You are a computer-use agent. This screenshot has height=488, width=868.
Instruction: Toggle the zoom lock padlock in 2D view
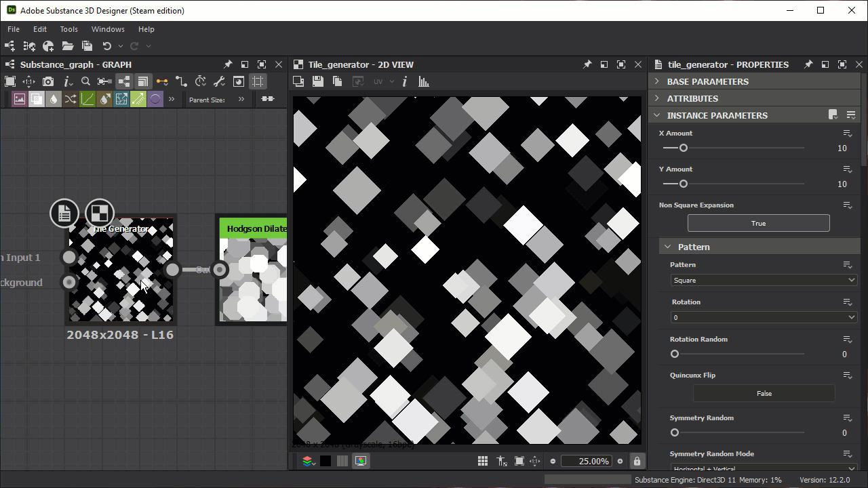point(637,461)
